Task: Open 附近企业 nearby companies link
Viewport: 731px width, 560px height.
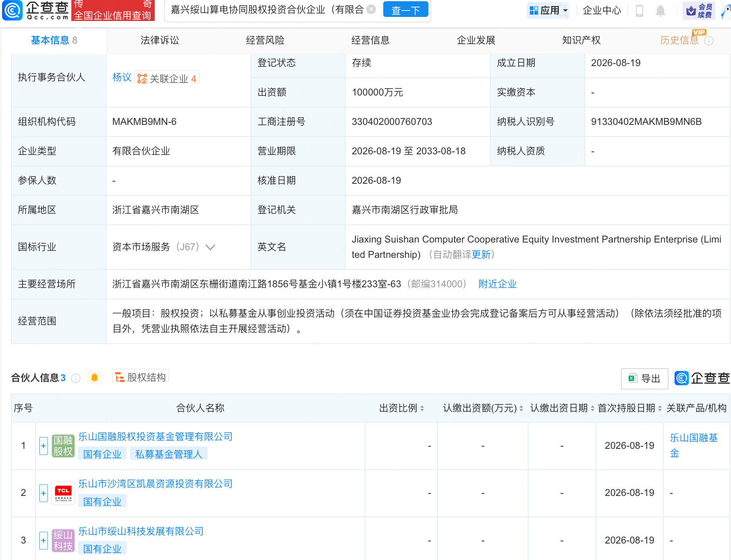Action: coord(497,284)
